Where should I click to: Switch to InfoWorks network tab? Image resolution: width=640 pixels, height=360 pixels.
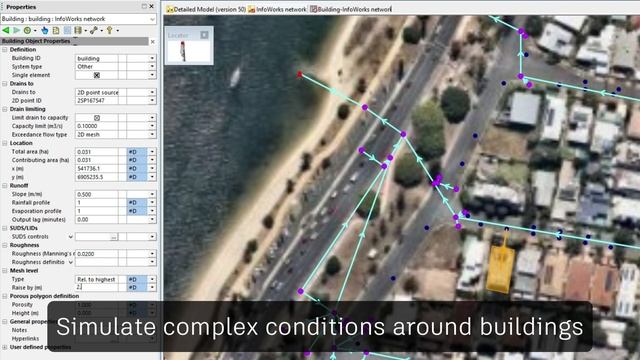(x=277, y=9)
